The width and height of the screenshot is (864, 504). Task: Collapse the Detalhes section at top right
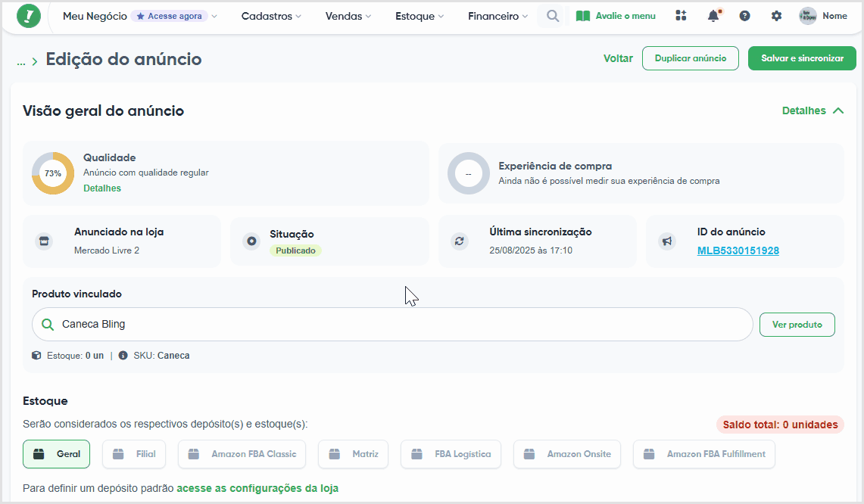(813, 110)
